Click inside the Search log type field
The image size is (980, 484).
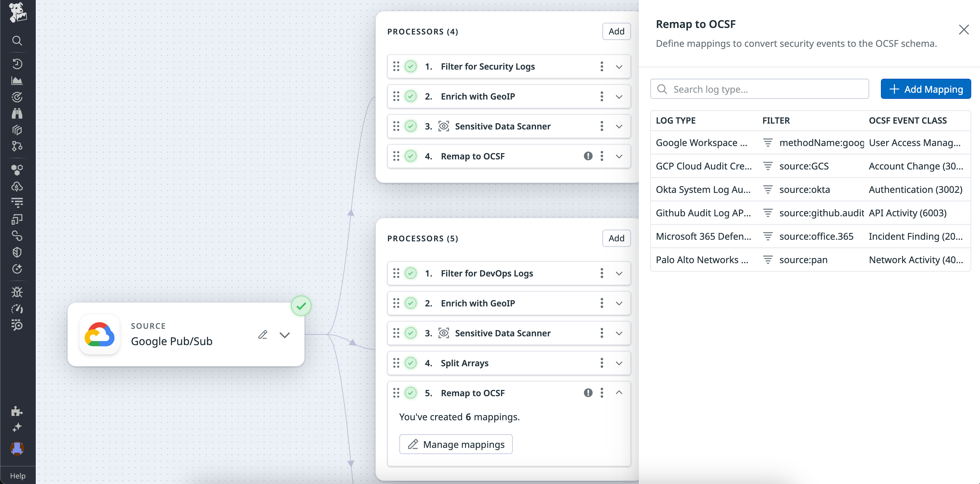click(759, 89)
